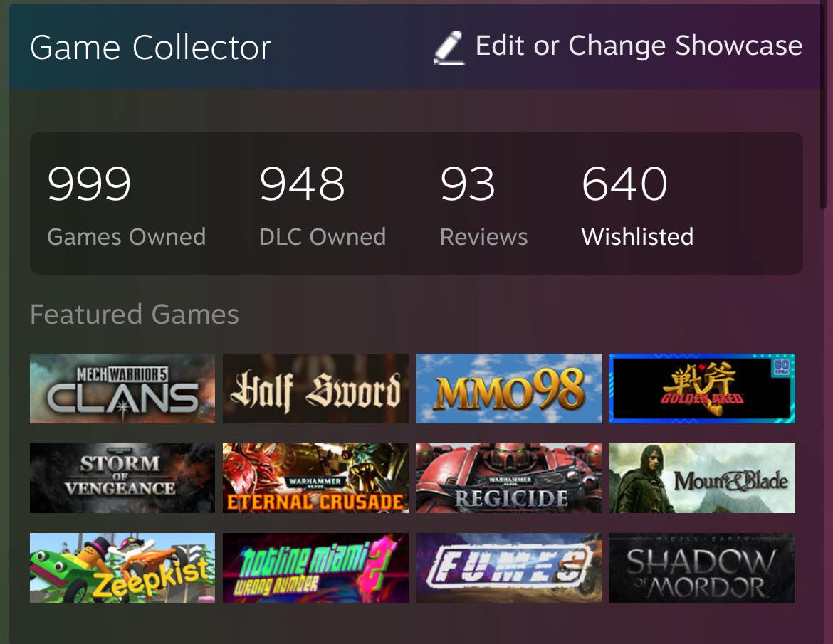Open Storm of Vengeance game banner
Screen dimensions: 833x644
pyautogui.click(x=122, y=477)
